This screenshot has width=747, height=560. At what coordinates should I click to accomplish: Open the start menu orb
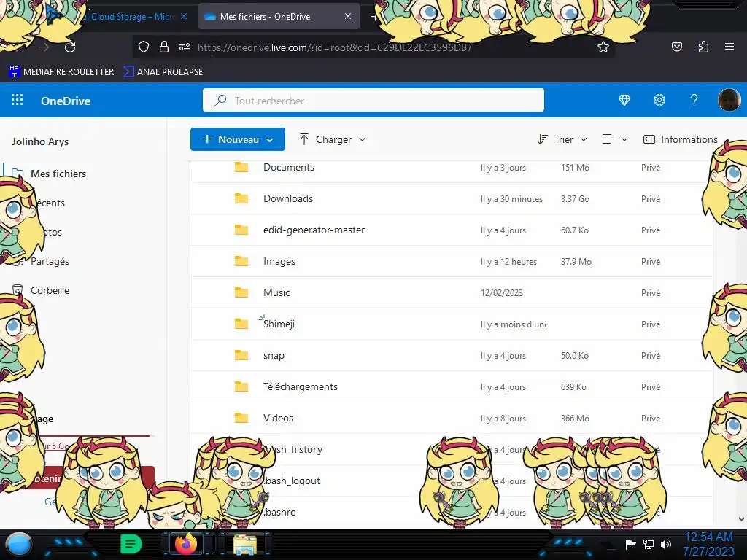(18, 544)
